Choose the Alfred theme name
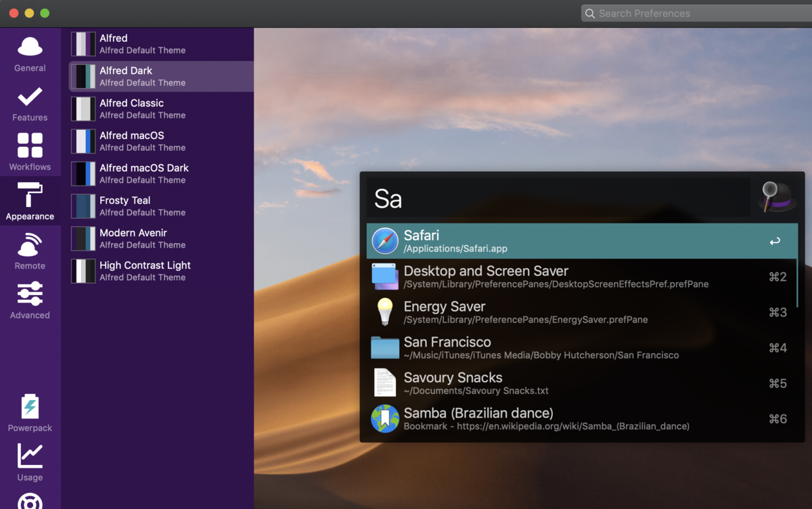 114,39
